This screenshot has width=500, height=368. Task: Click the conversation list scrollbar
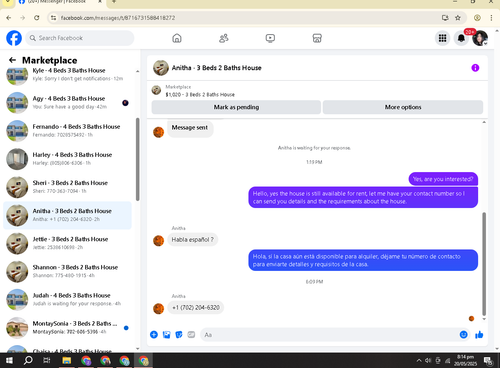(x=138, y=159)
